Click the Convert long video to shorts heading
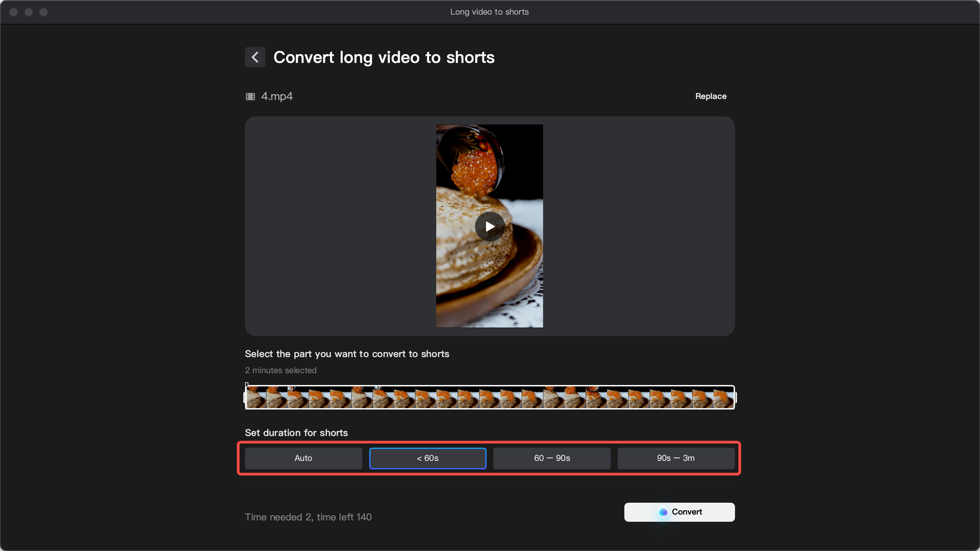Viewport: 980px width, 551px height. click(383, 57)
